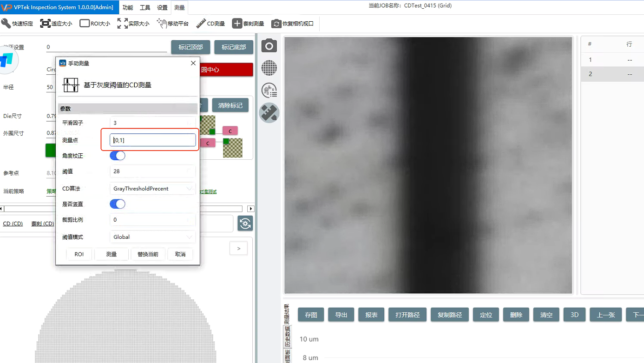Click the 打开路径 button
Screen dimensions: 644x363
407,315
